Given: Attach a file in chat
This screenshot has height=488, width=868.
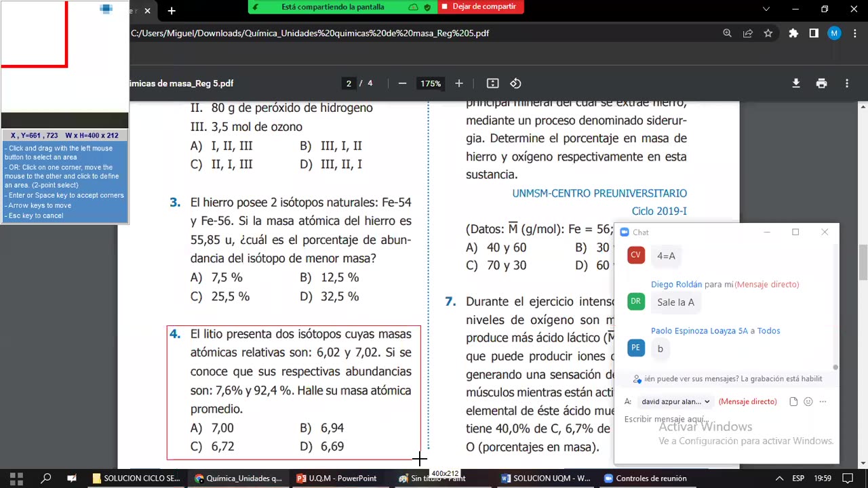Looking at the screenshot, I should click(793, 401).
